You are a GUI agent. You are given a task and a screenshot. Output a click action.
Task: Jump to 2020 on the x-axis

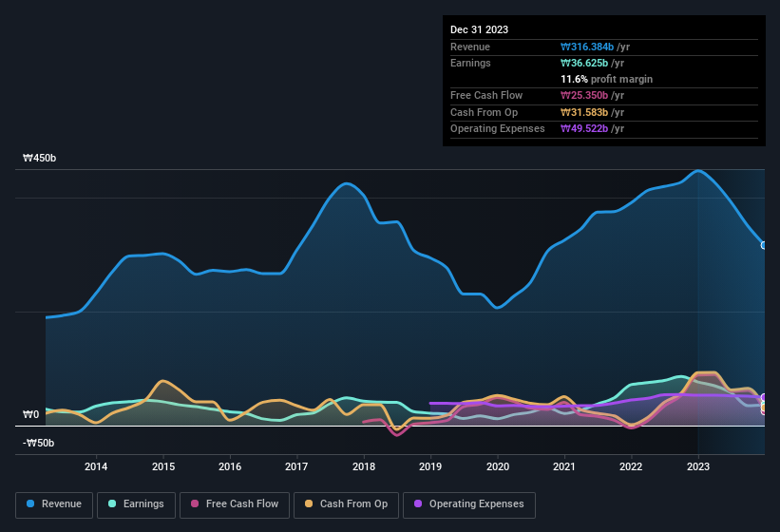pos(497,466)
